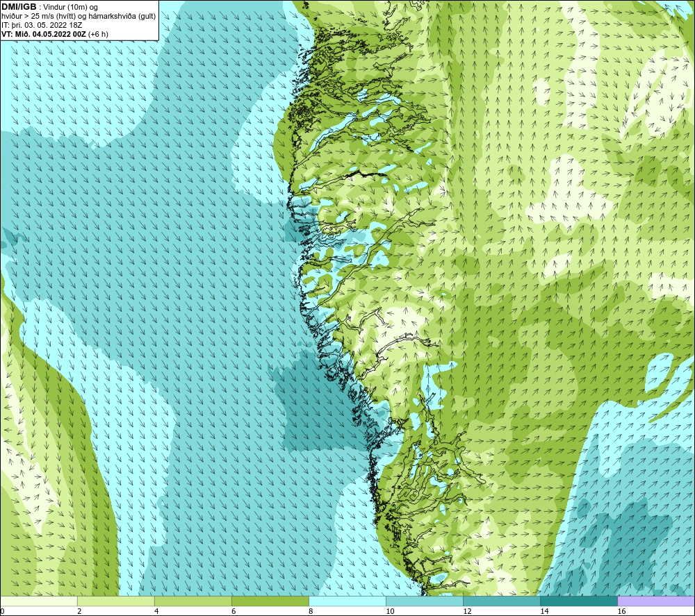695x616 pixels.
Task: Click the legend tick label '12'
Action: pos(467,612)
